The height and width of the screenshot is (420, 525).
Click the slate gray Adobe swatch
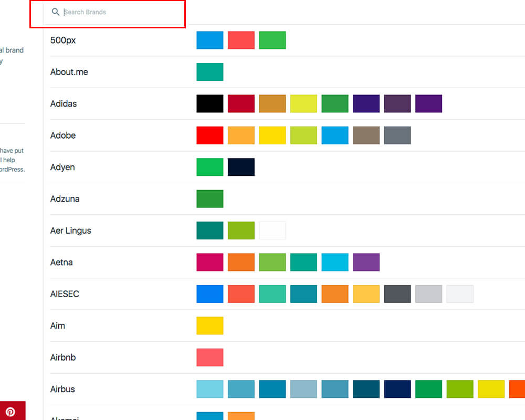point(397,135)
